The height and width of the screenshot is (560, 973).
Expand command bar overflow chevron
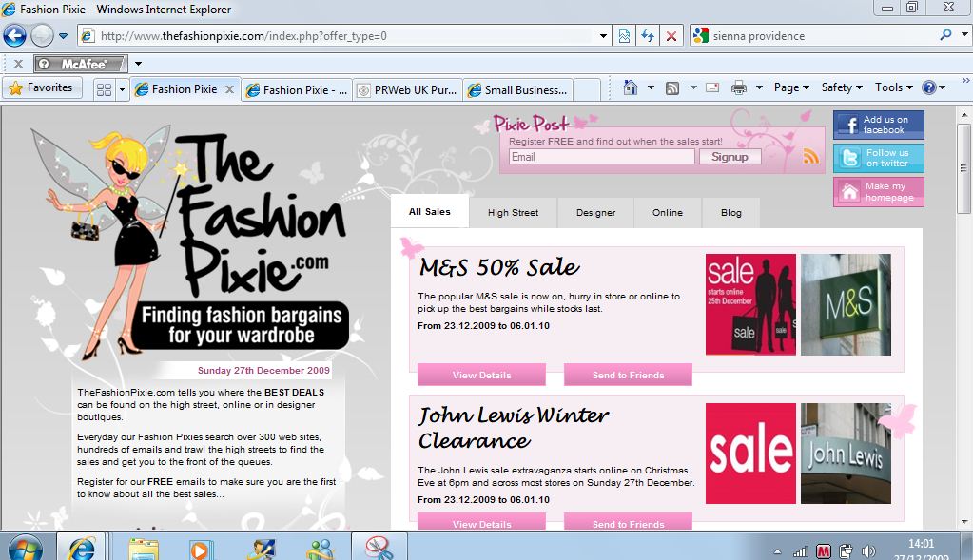[x=965, y=81]
